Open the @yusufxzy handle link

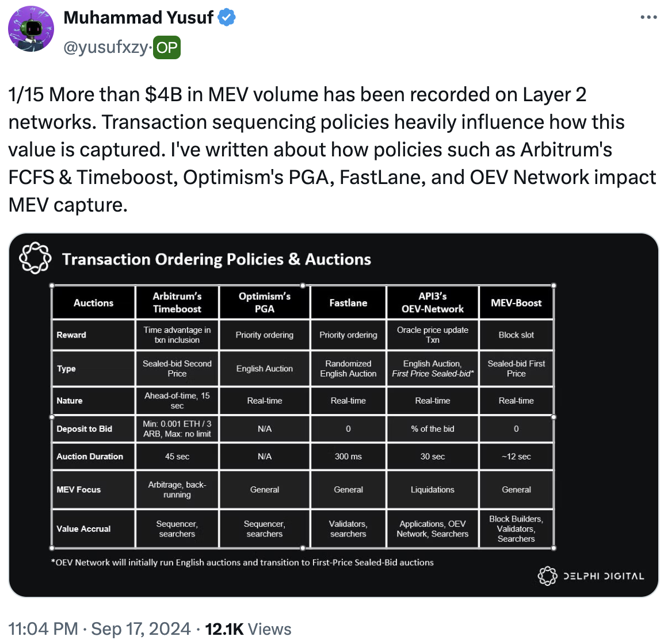click(x=105, y=48)
